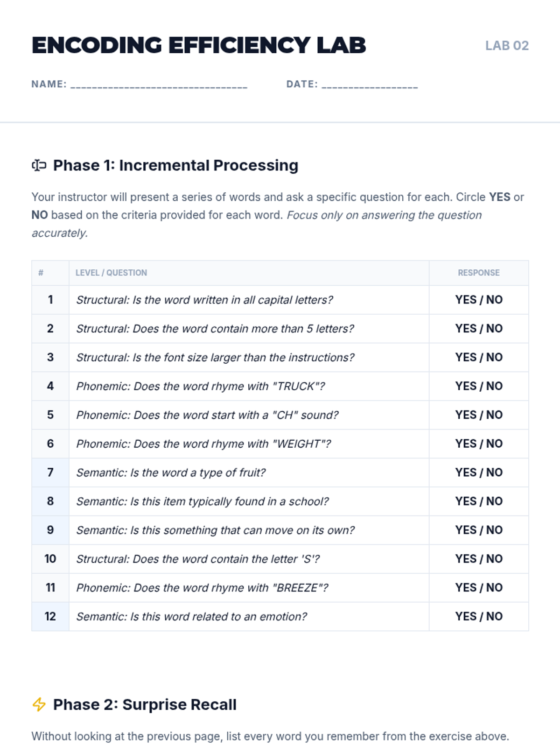Screen dimensions: 560x747
Task: Click the LEVEL / QUESTION column header
Action: (x=111, y=273)
